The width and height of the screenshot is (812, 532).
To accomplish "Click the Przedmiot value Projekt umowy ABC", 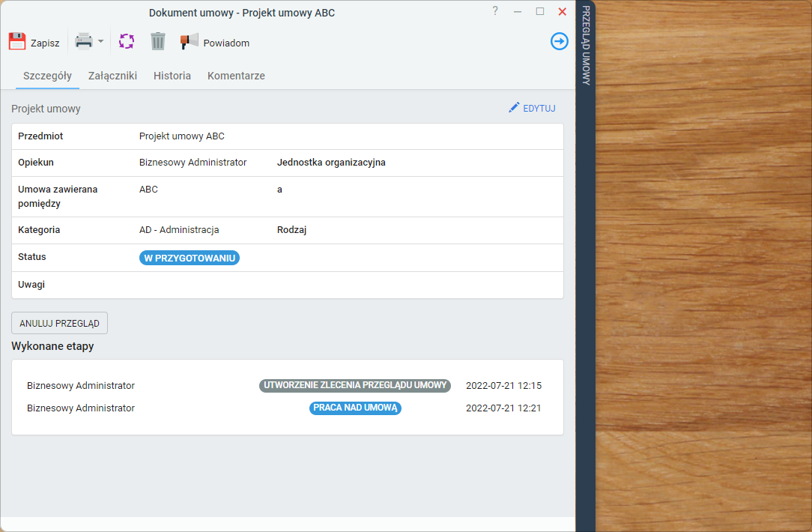I will tap(182, 136).
